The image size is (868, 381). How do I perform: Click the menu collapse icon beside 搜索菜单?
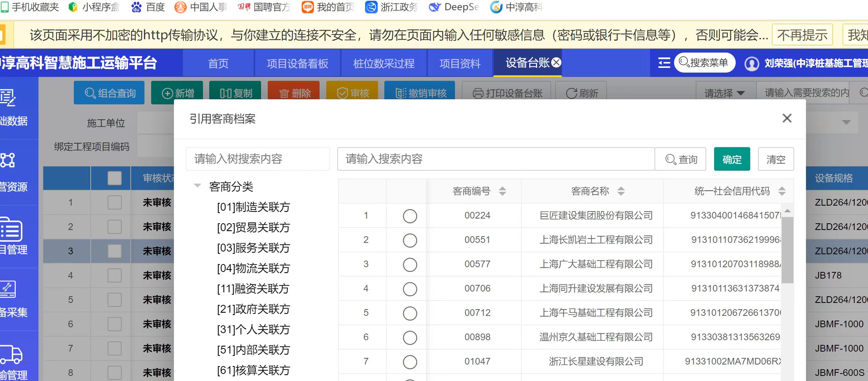pos(664,63)
